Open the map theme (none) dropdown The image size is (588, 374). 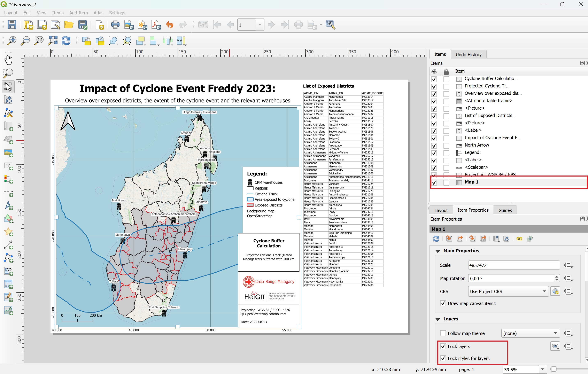pyautogui.click(x=530, y=333)
